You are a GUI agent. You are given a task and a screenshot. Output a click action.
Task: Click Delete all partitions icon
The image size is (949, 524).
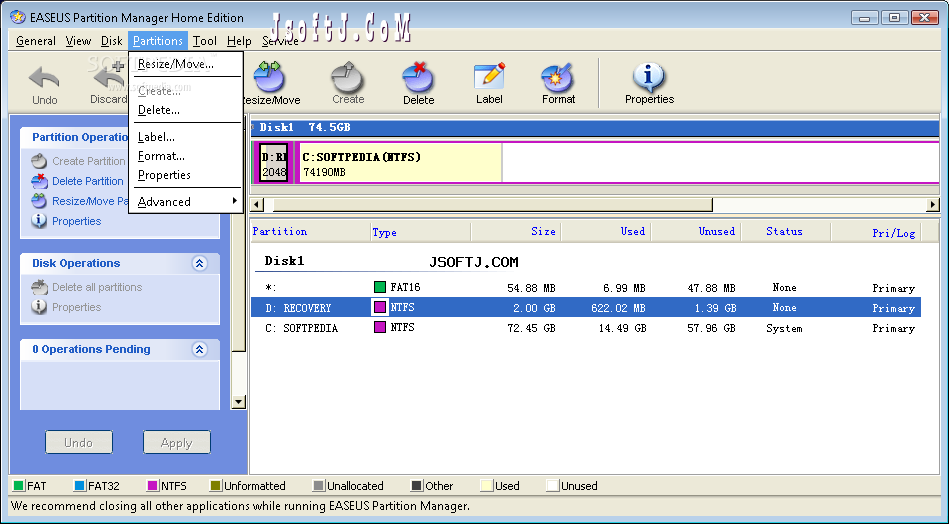click(39, 287)
